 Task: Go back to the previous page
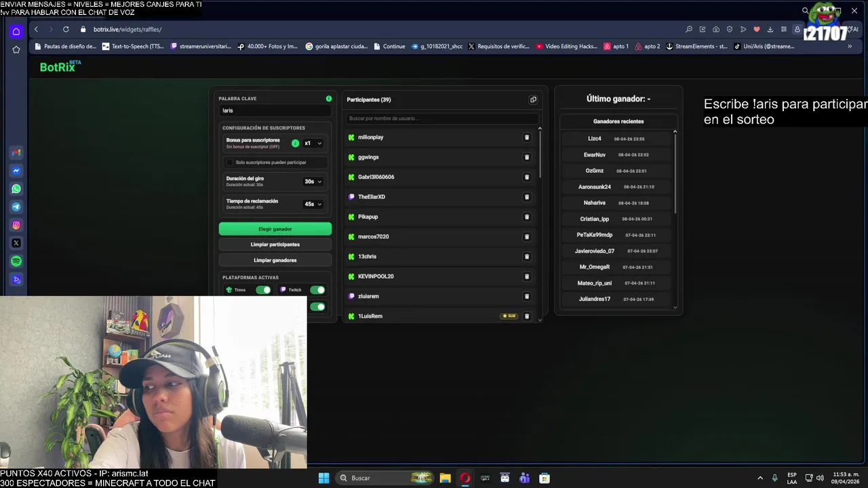pos(36,29)
